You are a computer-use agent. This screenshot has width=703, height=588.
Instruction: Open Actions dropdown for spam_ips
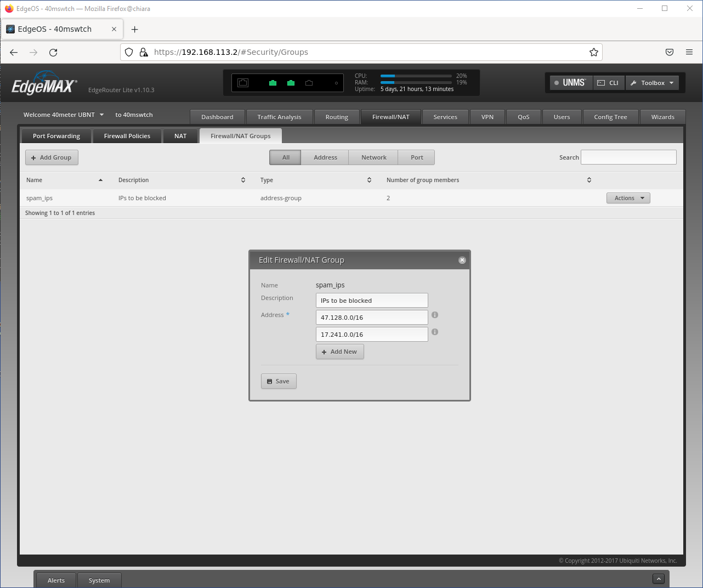628,198
